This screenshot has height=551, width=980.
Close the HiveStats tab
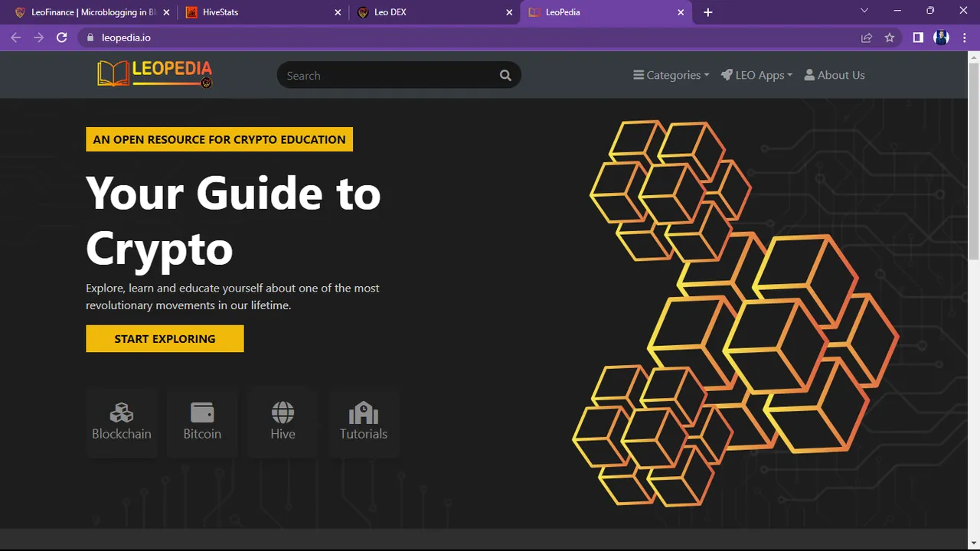click(338, 12)
